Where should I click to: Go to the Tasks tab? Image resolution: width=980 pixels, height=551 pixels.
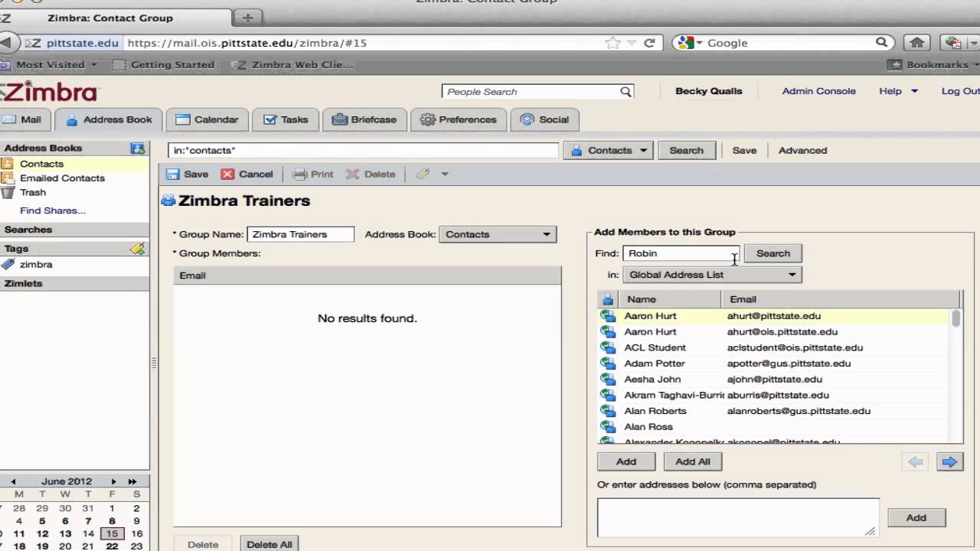(x=286, y=119)
